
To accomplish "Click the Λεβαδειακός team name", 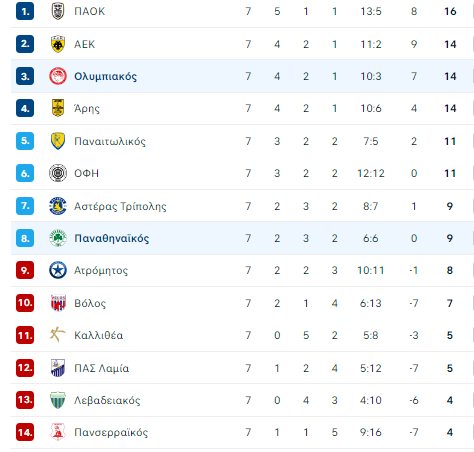I will tap(107, 400).
